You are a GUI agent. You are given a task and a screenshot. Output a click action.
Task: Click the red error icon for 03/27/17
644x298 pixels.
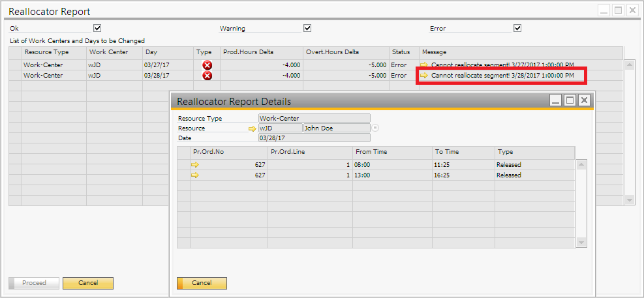pos(207,65)
